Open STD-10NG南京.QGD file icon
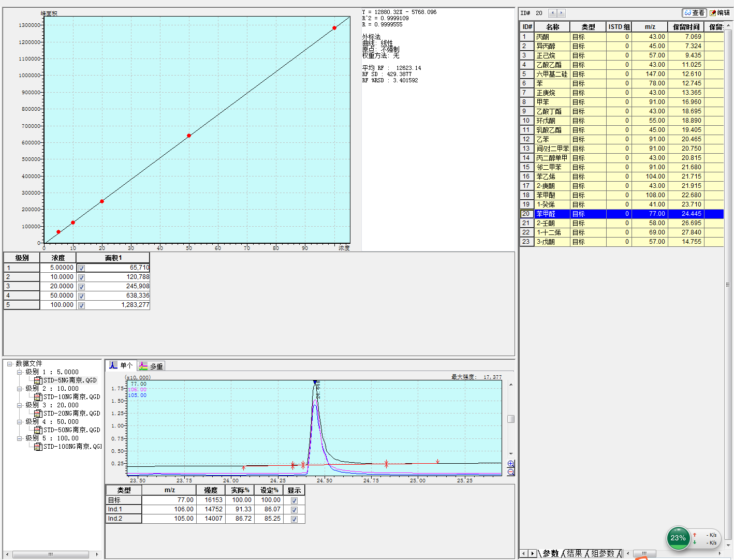Image resolution: width=734 pixels, height=560 pixels. coord(38,397)
